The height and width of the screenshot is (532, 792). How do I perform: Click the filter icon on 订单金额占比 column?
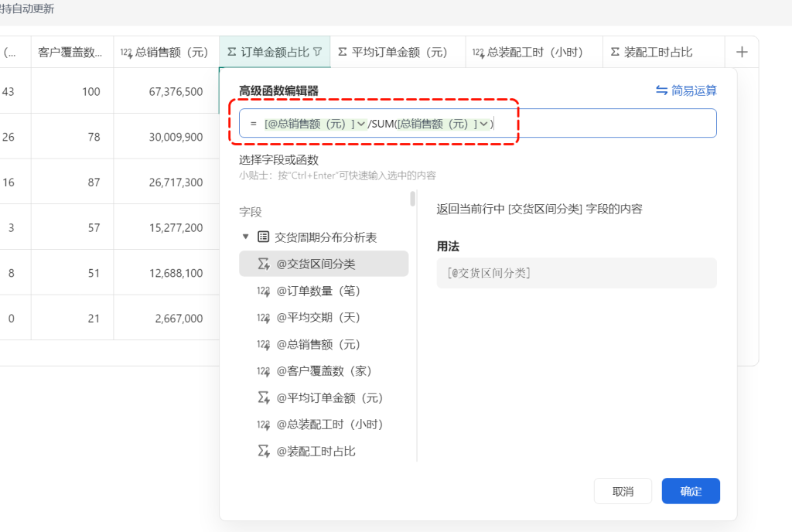click(318, 52)
